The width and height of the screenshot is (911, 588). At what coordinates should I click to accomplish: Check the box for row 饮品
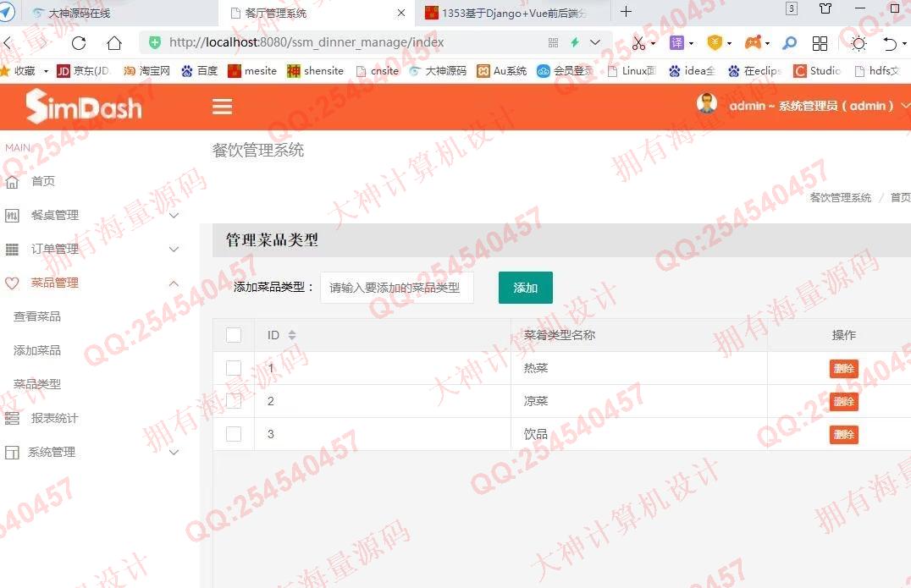pos(234,434)
